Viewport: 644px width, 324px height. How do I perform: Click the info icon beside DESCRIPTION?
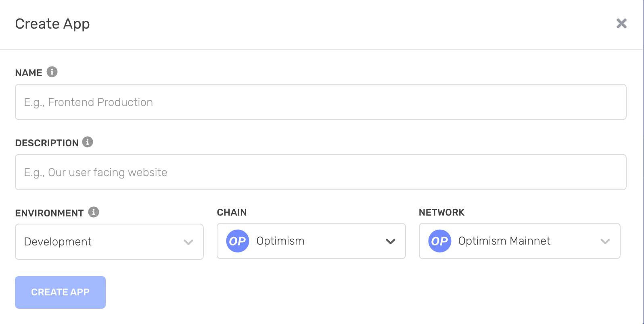pyautogui.click(x=88, y=142)
